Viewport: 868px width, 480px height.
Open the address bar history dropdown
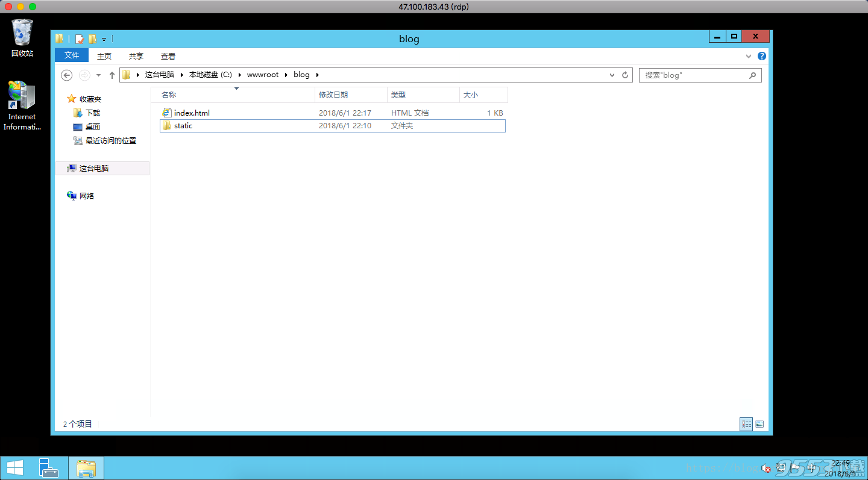click(x=612, y=75)
